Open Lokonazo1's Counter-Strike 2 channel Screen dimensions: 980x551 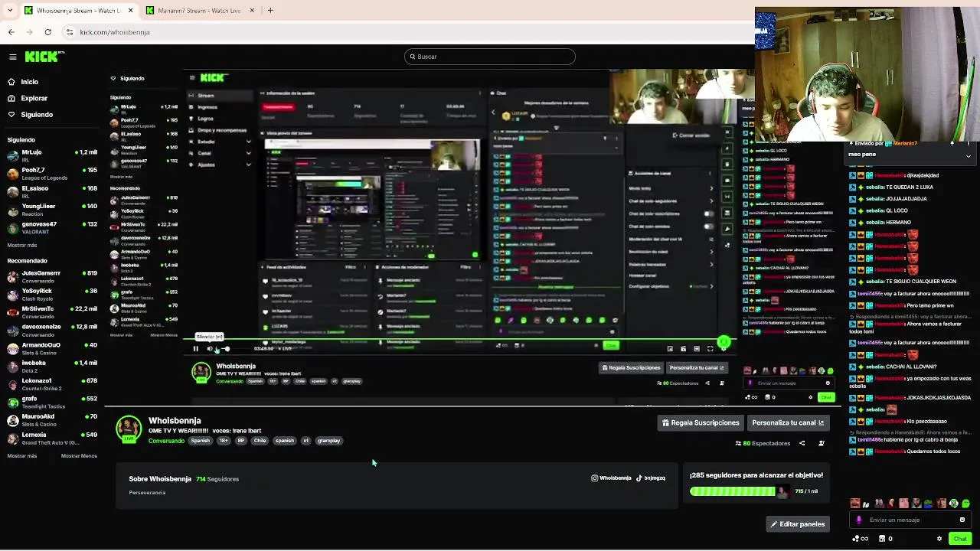point(52,384)
